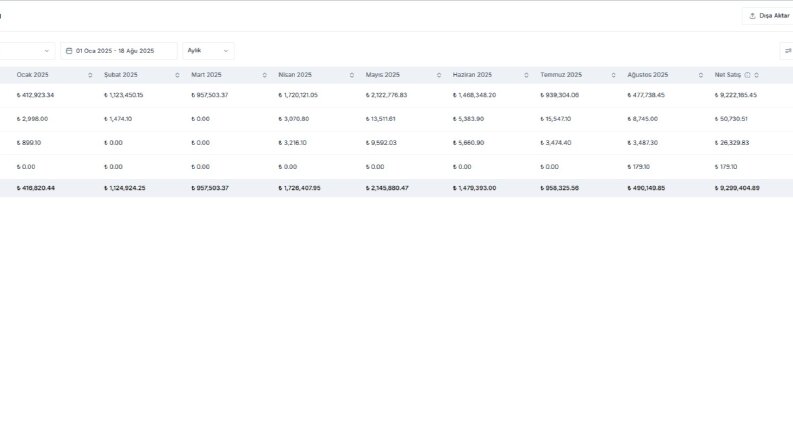Select the ₺ 2,145,880.47 total cell
The height and width of the screenshot is (446, 793).
(x=387, y=188)
